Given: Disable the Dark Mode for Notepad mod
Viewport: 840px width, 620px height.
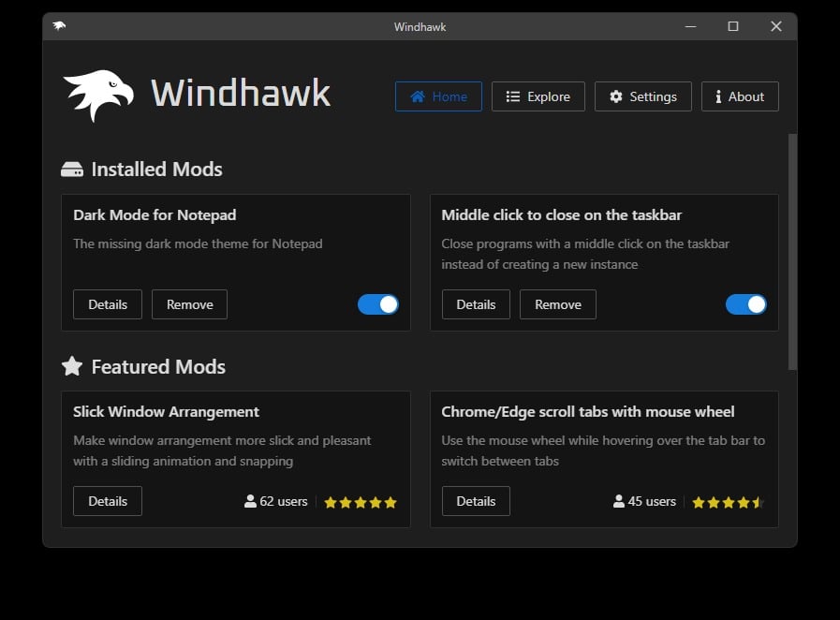Looking at the screenshot, I should click(x=378, y=304).
